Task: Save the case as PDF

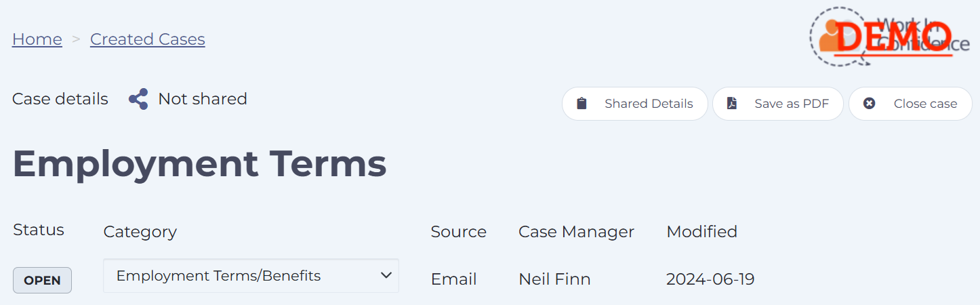Action: (778, 104)
